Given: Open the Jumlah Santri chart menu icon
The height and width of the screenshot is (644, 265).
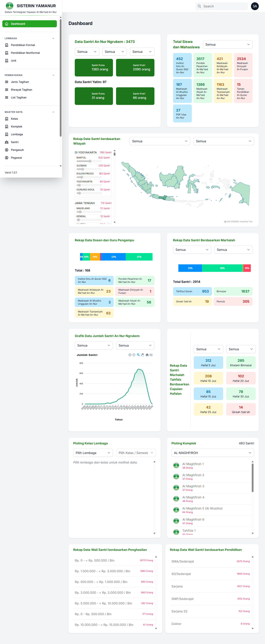Looking at the screenshot, I should click(151, 355).
